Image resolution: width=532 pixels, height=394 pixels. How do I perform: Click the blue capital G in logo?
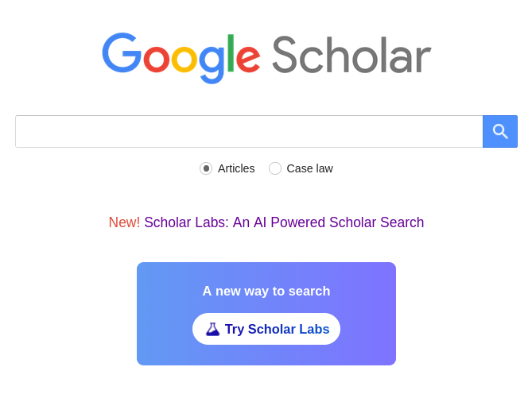121,53
